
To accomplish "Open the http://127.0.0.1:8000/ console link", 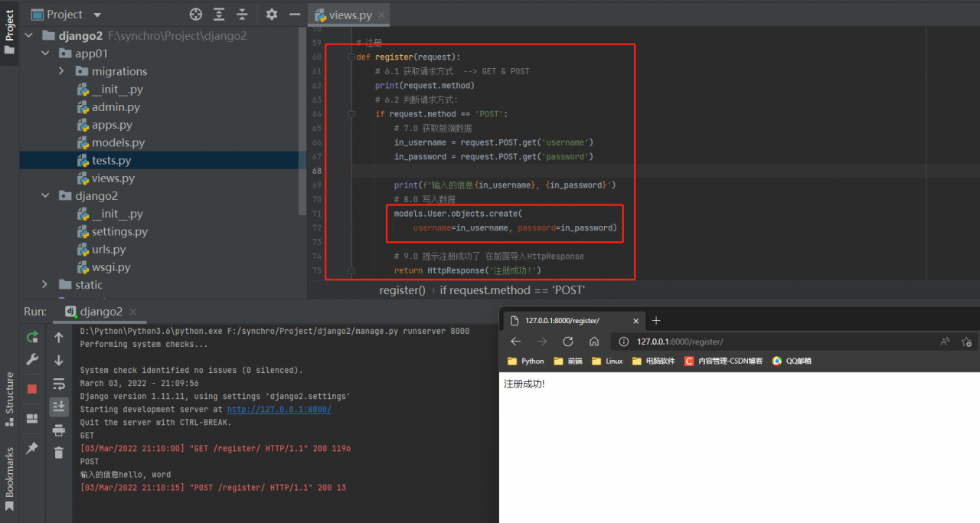I will [279, 410].
